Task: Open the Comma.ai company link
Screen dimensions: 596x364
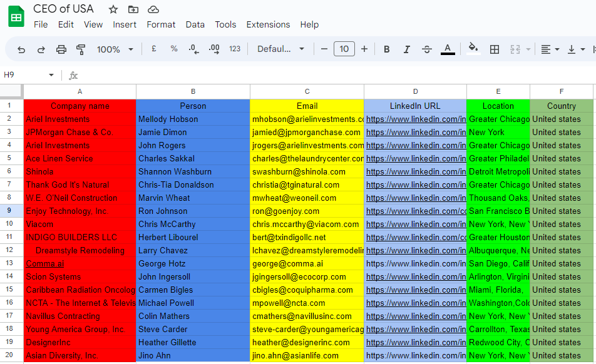Action: 45,263
